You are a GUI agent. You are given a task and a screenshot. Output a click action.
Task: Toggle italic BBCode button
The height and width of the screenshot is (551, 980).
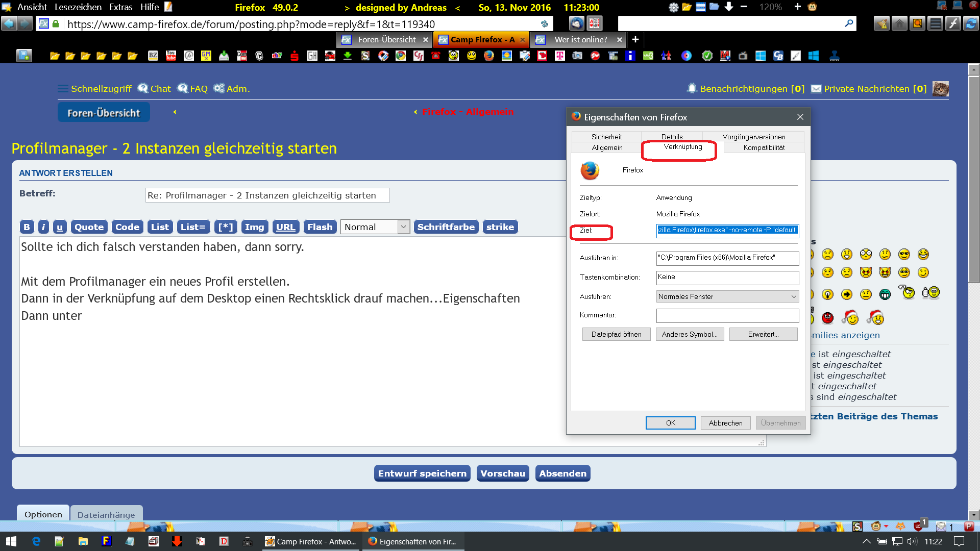point(43,227)
